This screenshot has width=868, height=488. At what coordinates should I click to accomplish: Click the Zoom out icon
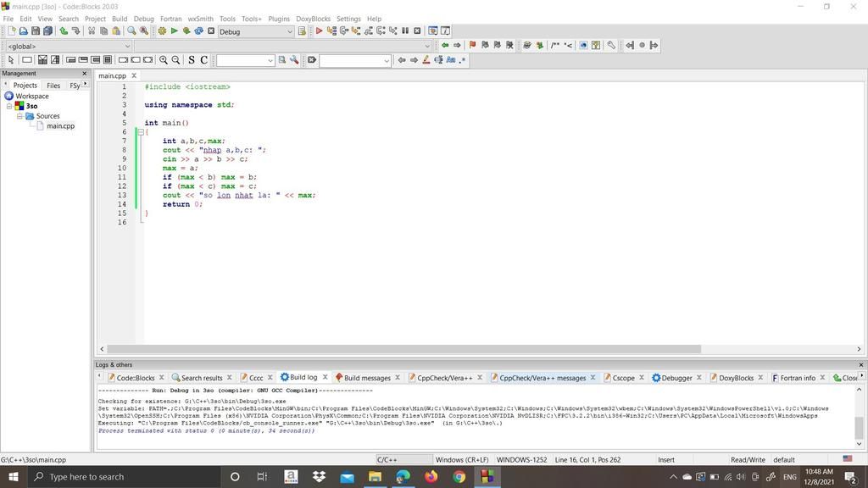[175, 60]
